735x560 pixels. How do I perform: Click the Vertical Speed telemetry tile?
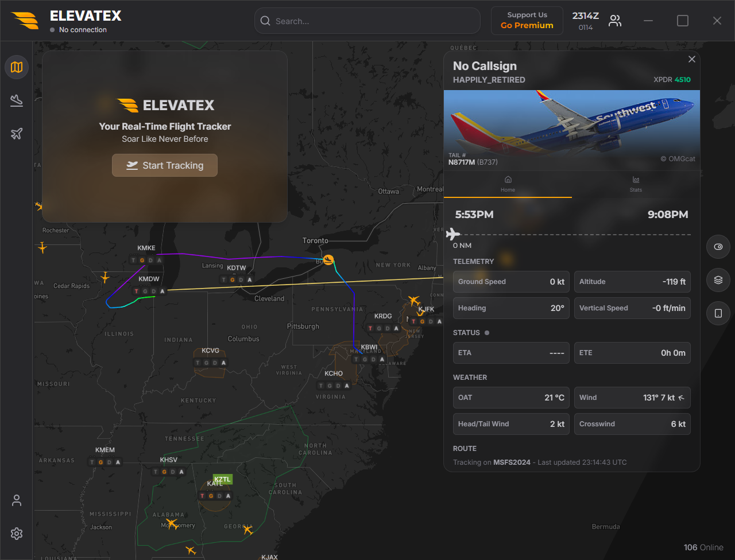click(632, 308)
